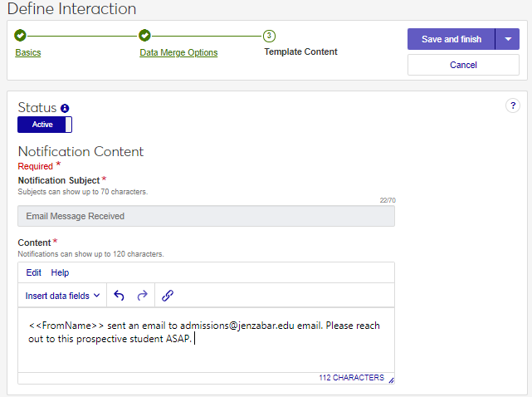Image resolution: width=532 pixels, height=397 pixels.
Task: Open the Help menu in editor
Action: [x=60, y=272]
